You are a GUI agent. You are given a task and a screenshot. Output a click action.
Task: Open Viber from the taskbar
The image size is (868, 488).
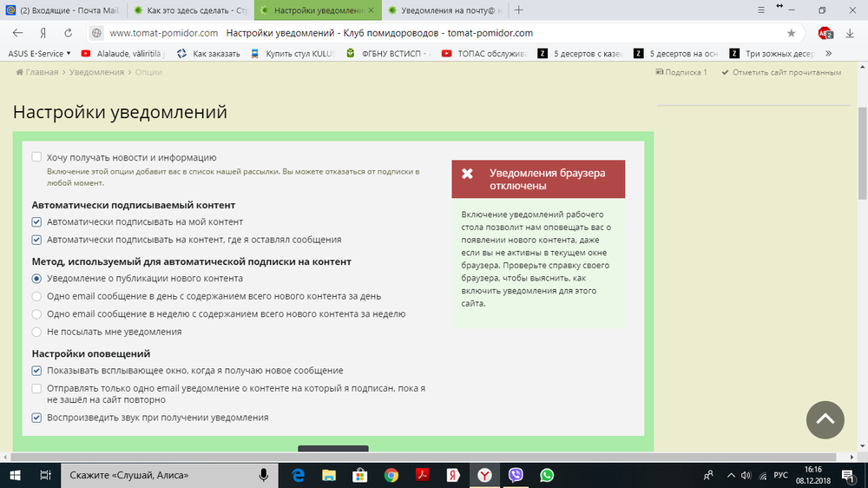point(516,475)
